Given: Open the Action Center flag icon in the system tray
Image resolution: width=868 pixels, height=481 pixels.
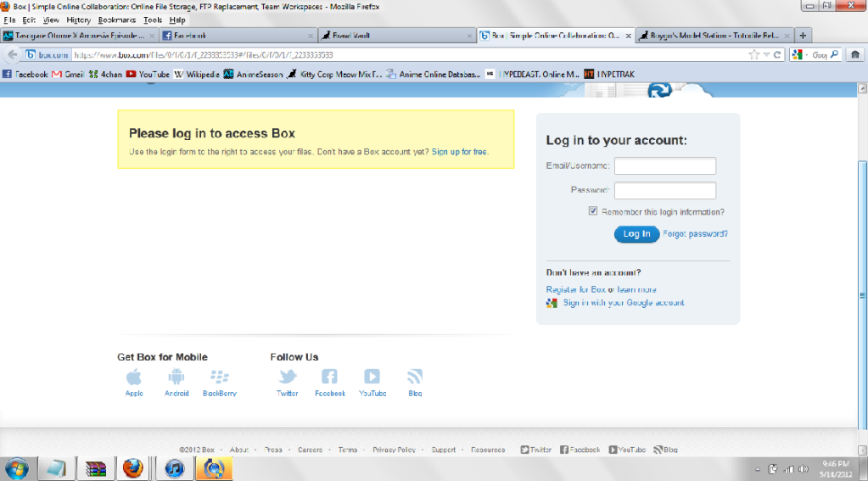Looking at the screenshot, I should coord(773,469).
